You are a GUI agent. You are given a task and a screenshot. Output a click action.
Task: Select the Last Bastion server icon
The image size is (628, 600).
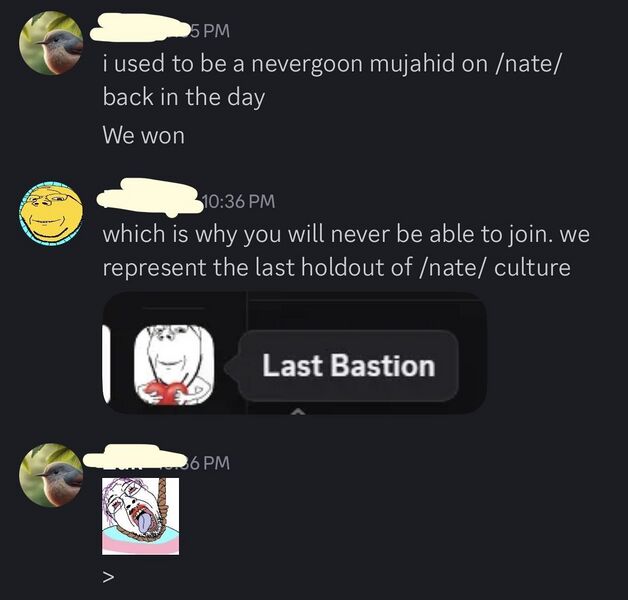coord(174,365)
